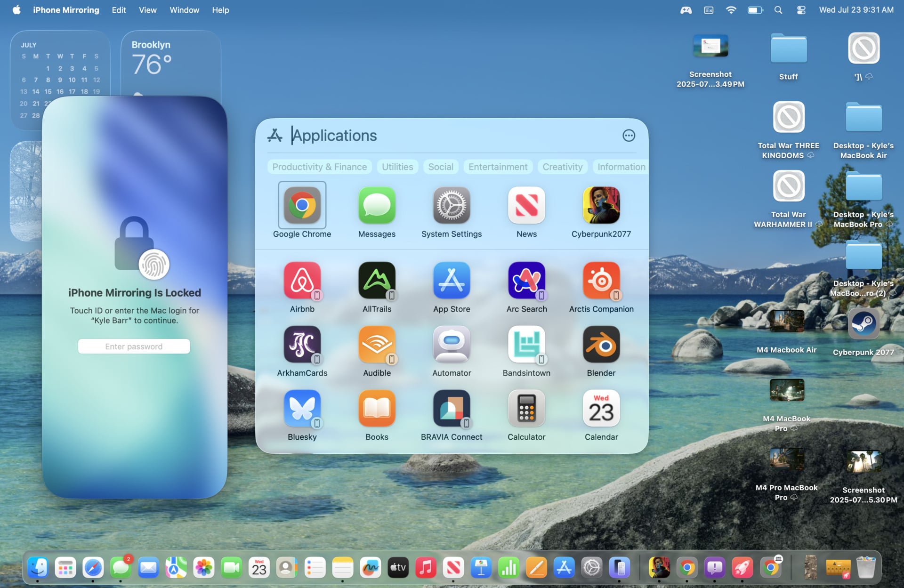The image size is (904, 588).
Task: Open Spotlight search in menu bar
Action: [778, 10]
